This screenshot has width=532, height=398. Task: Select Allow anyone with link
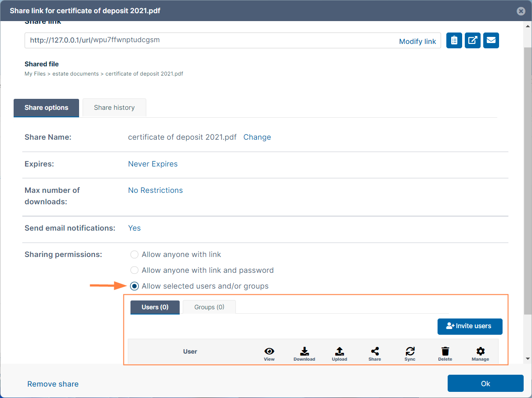point(134,254)
